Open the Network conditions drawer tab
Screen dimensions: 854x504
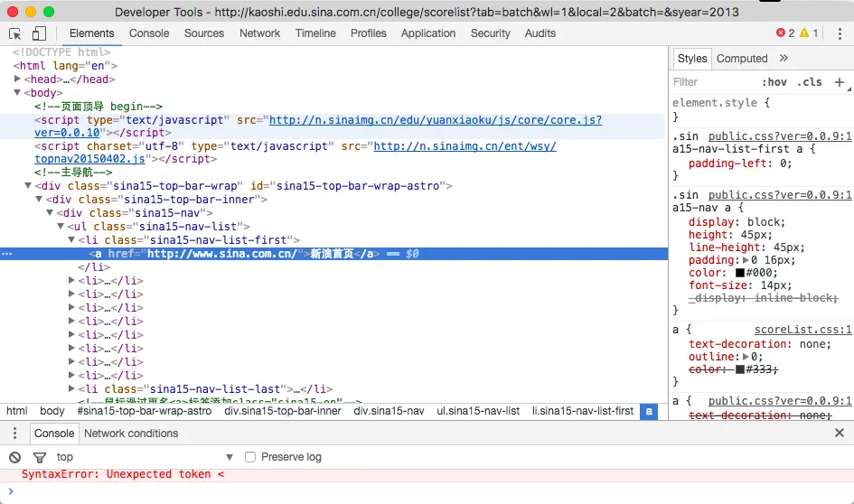(131, 434)
